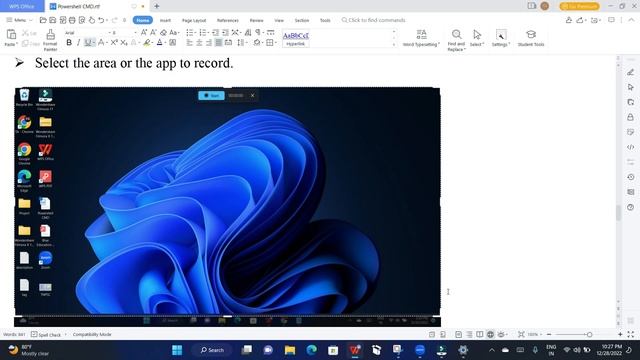Shrink font size with the smaller A icon

(x=153, y=32)
